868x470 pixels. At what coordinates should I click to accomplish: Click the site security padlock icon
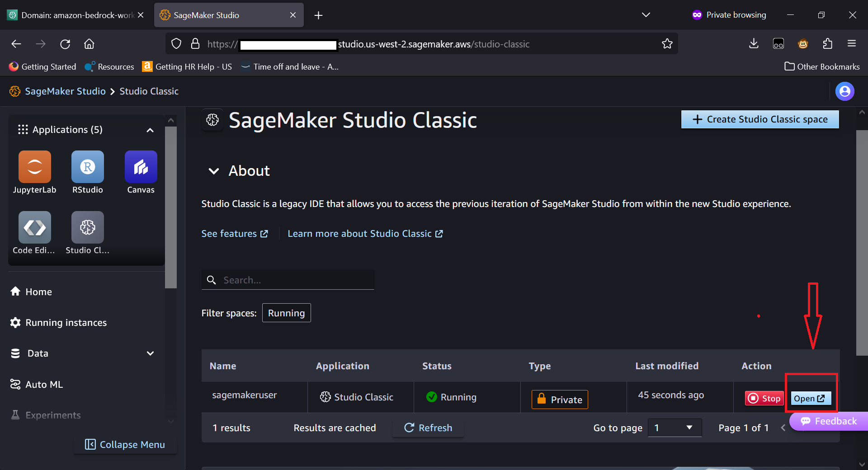click(195, 44)
